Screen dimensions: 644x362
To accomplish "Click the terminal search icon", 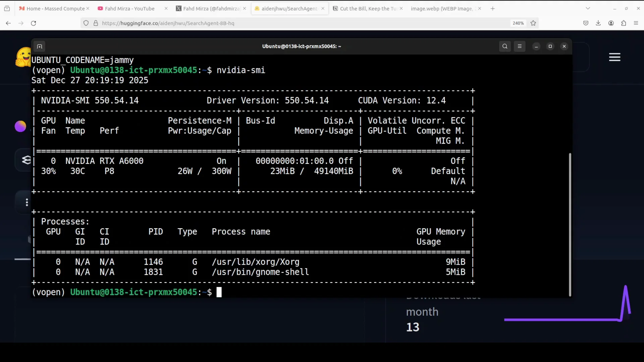I will pyautogui.click(x=505, y=46).
